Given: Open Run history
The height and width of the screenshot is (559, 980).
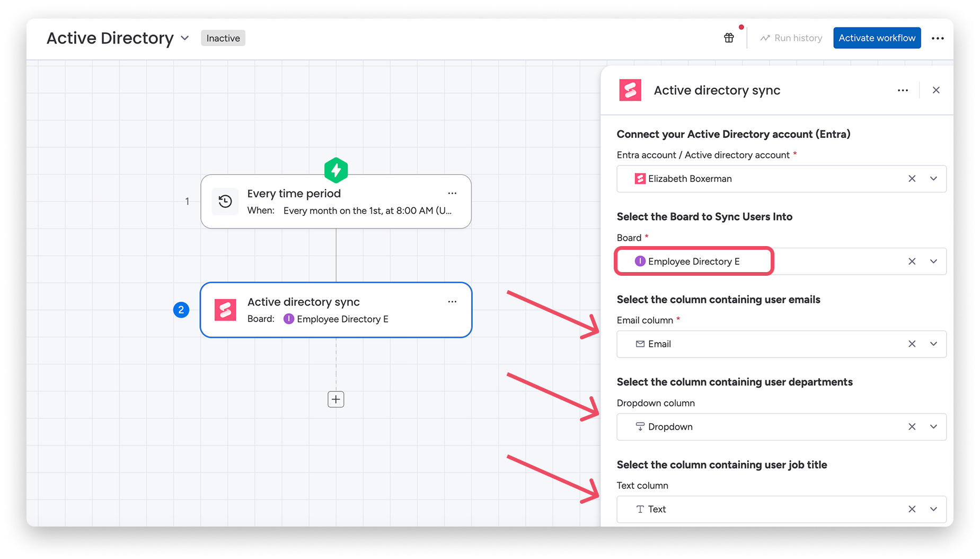Looking at the screenshot, I should coord(791,38).
